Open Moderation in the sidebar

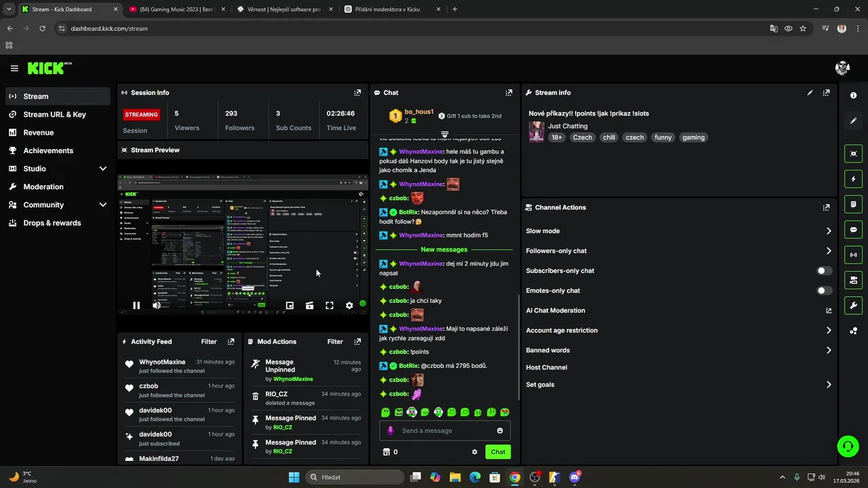tap(58, 186)
